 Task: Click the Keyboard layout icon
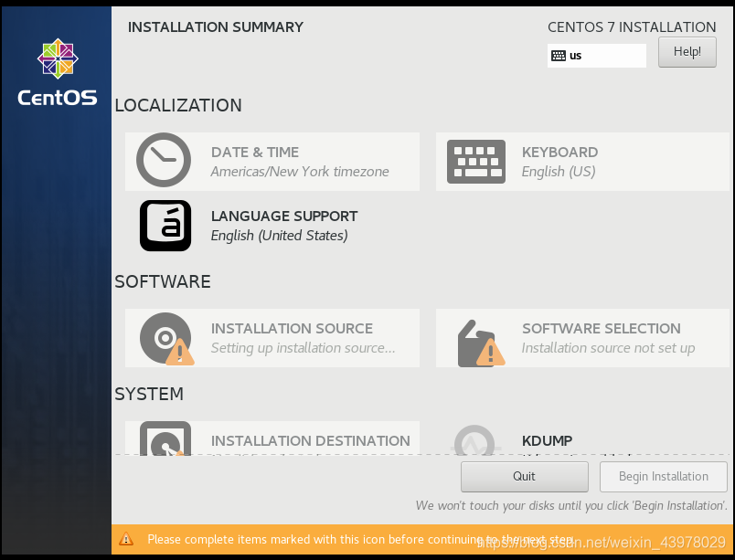coord(475,162)
